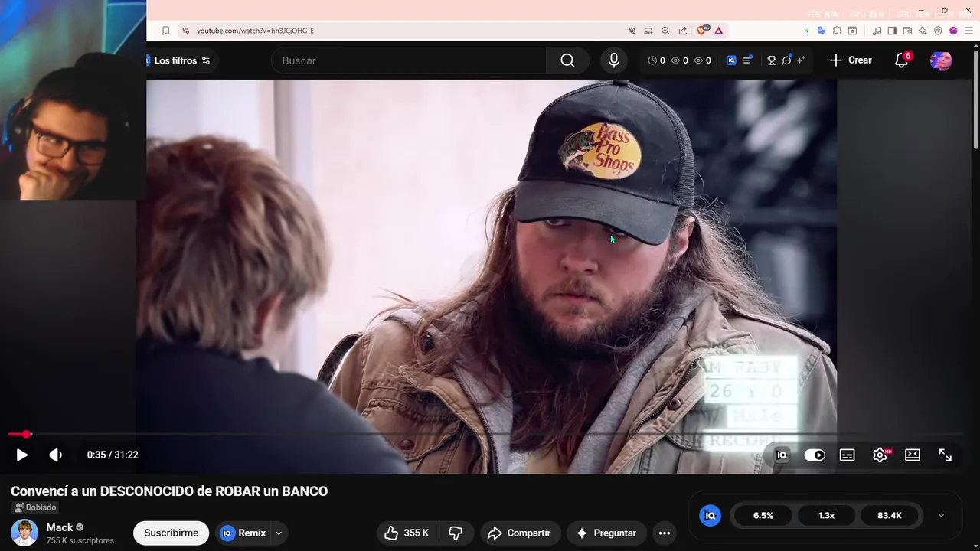Click the first eye counter icon
The width and height of the screenshot is (980, 551).
click(x=679, y=60)
